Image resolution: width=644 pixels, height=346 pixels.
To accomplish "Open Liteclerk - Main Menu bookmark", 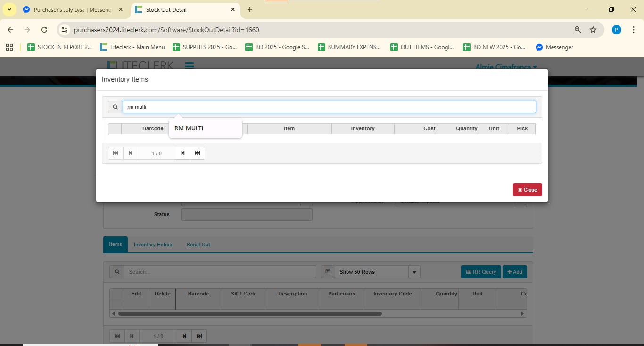I will coord(132,47).
